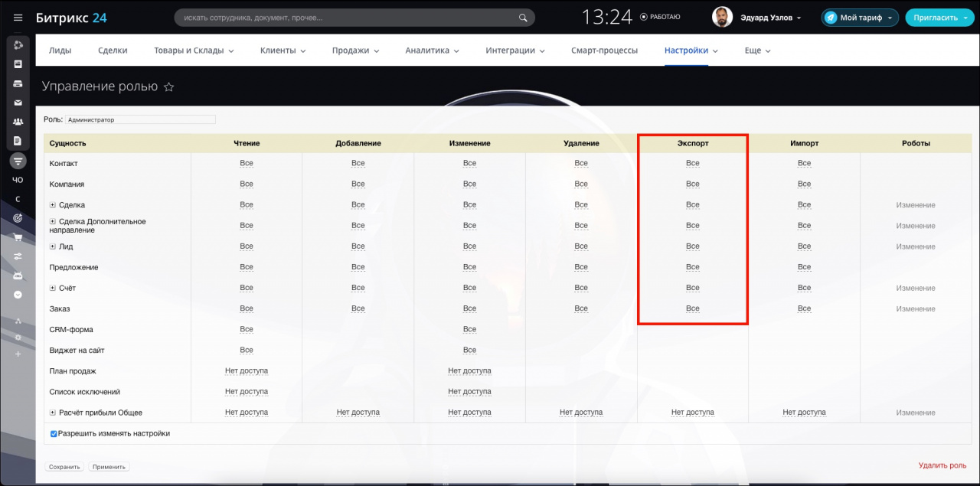This screenshot has width=980, height=486.
Task: Open the Мой тариф dropdown
Action: [860, 18]
